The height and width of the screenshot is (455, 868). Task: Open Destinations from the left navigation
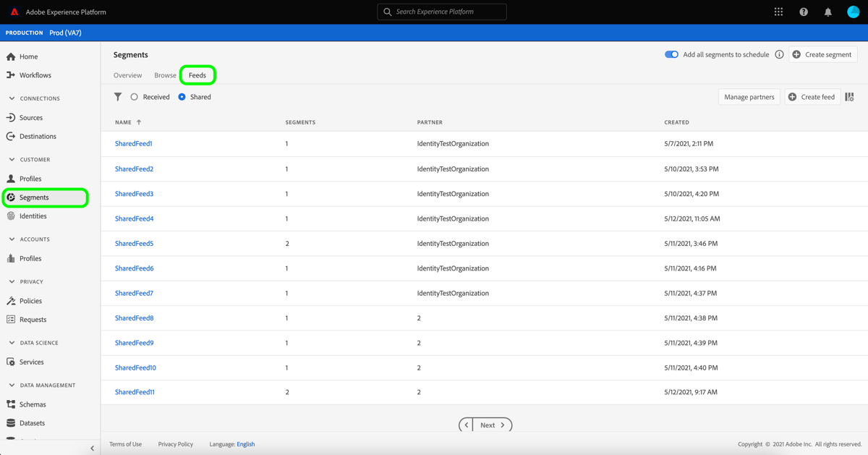[38, 136]
